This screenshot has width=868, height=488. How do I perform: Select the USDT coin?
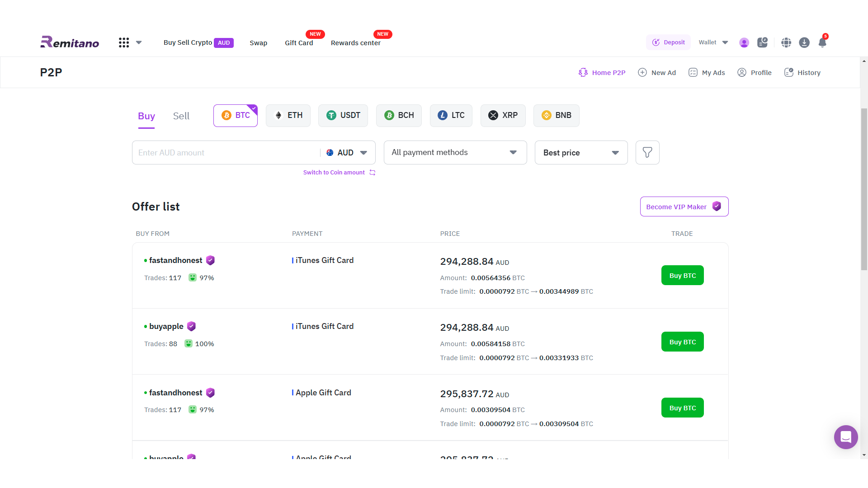(343, 116)
